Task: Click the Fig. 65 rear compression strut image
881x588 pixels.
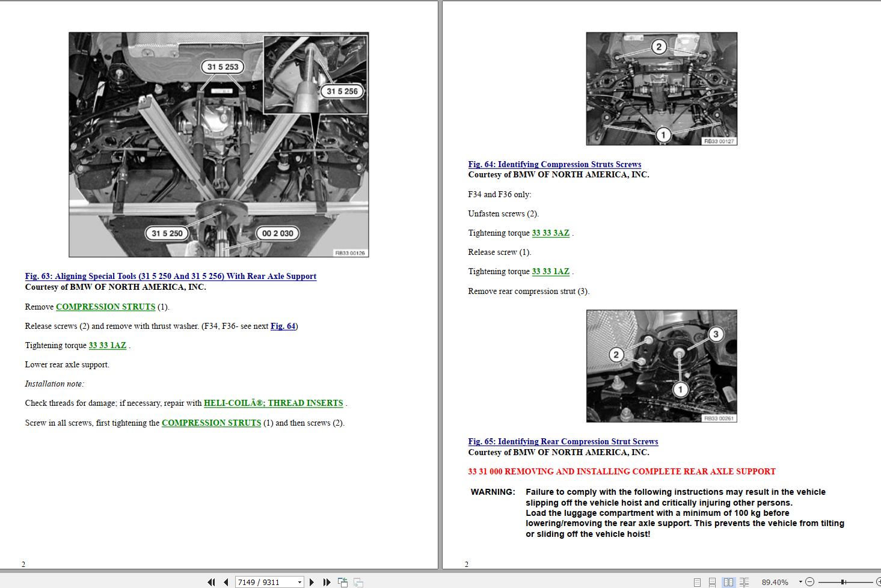Action: (x=662, y=366)
